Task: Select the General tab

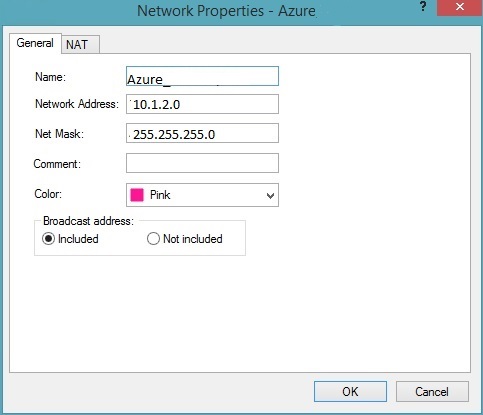Action: [x=35, y=43]
